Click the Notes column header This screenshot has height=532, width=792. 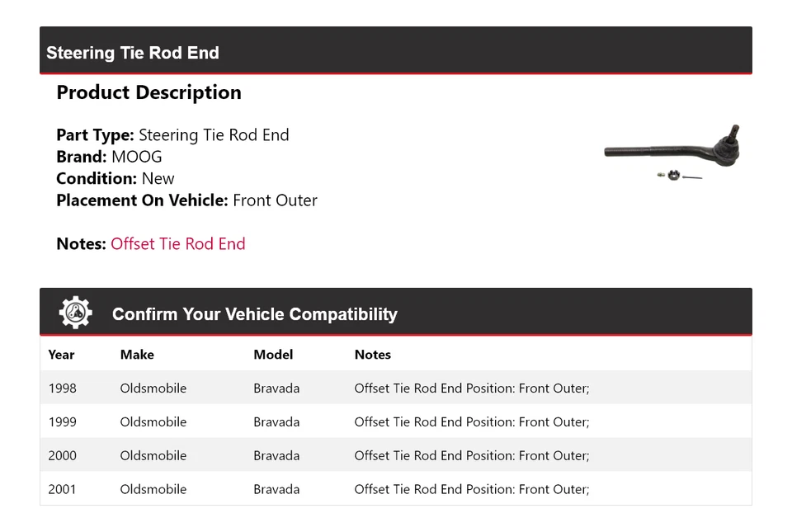373,355
